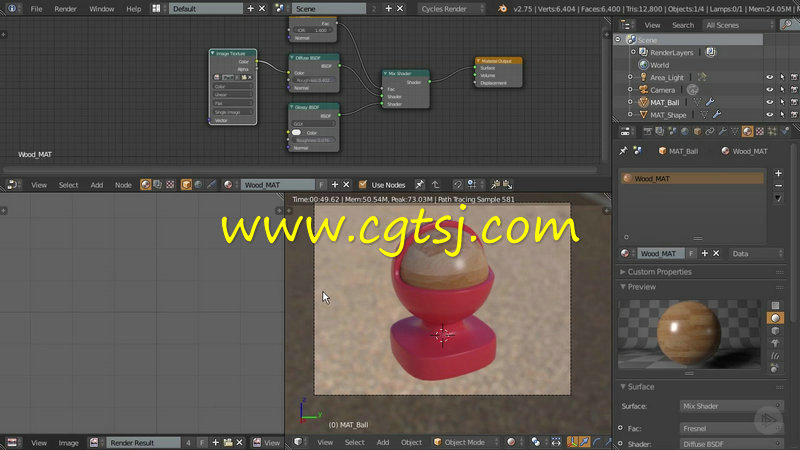Toggle renderability of Area_Light

tap(794, 77)
